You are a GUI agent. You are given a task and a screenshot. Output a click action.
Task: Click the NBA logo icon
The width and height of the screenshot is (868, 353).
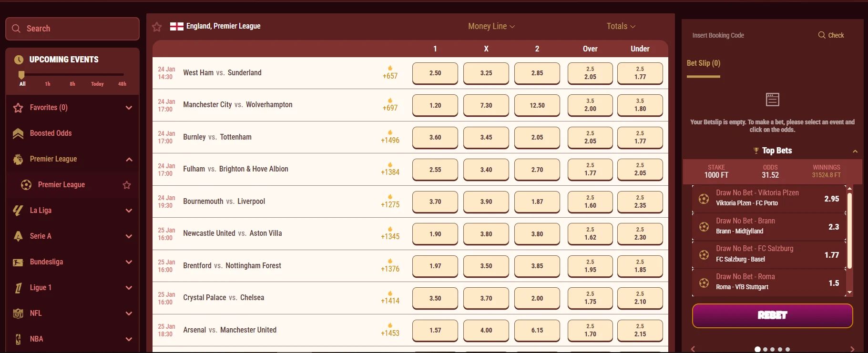pos(18,339)
